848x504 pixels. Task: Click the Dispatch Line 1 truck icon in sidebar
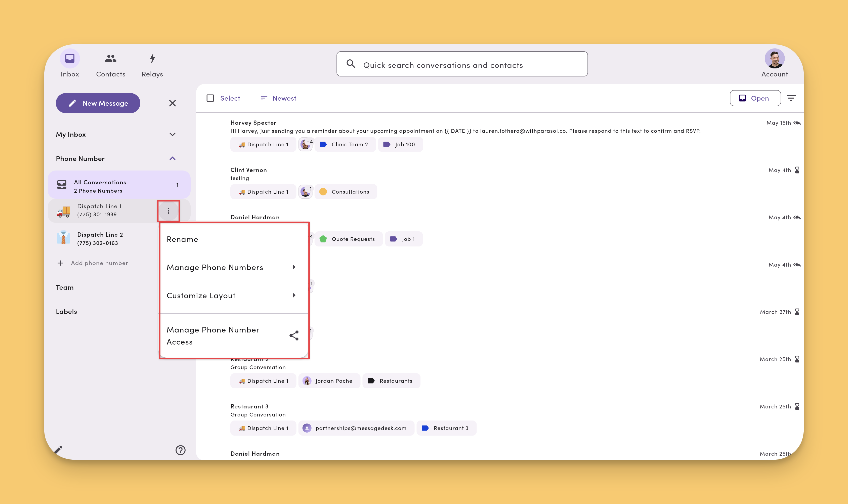(x=64, y=211)
